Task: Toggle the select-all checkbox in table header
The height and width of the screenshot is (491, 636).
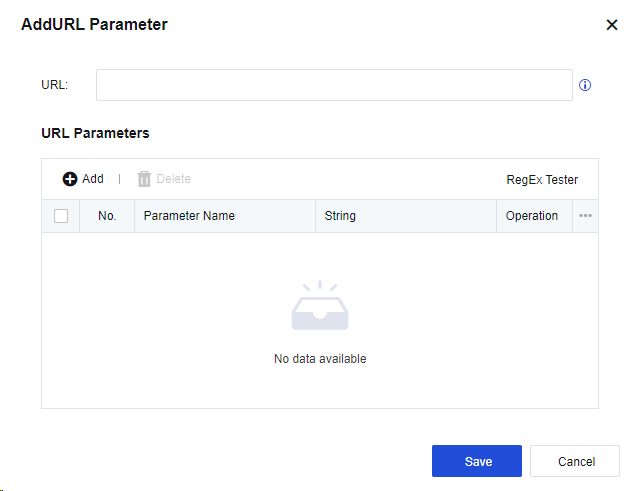Action: [61, 216]
